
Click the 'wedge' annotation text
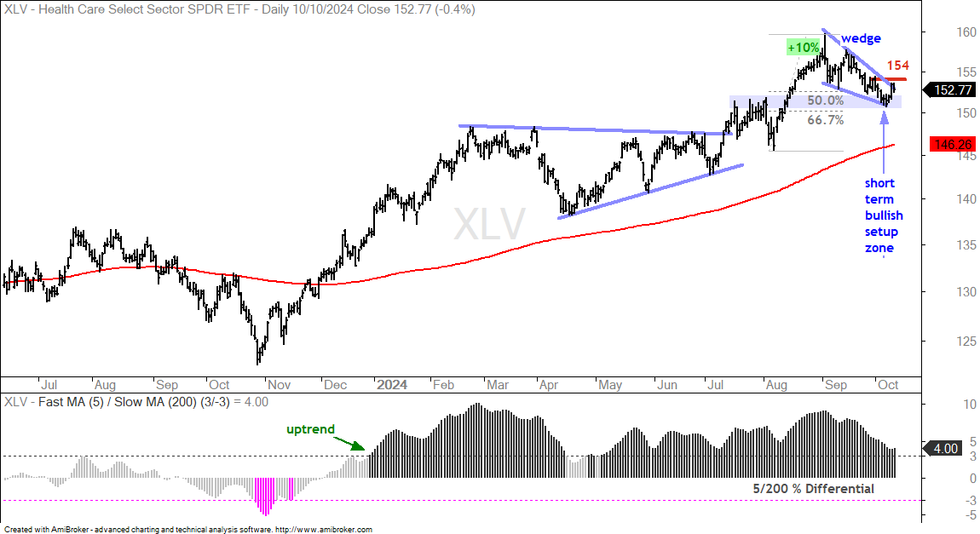(861, 38)
